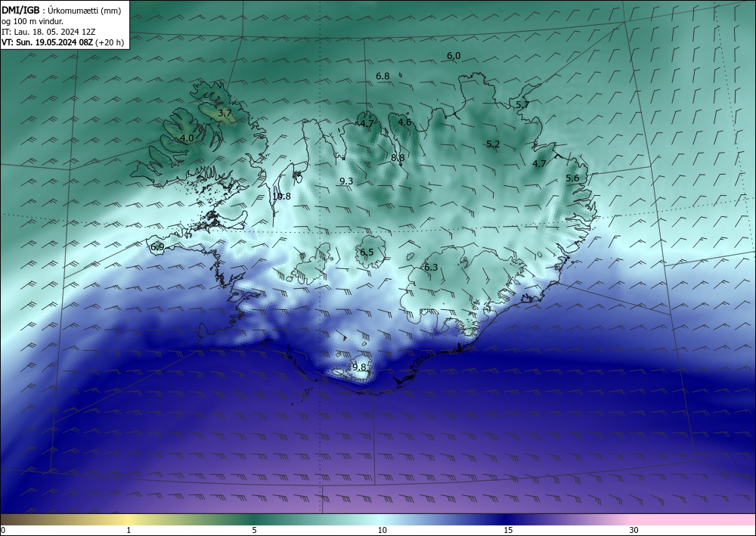The width and height of the screenshot is (756, 536).
Task: Click the 3.7 value in Westfjords
Action: (225, 113)
